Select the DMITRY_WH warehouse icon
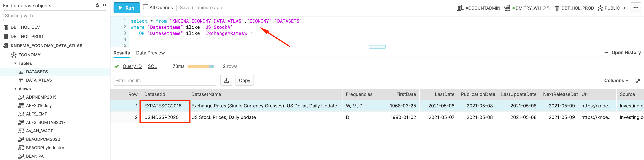The height and width of the screenshot is (160, 644). click(x=507, y=8)
